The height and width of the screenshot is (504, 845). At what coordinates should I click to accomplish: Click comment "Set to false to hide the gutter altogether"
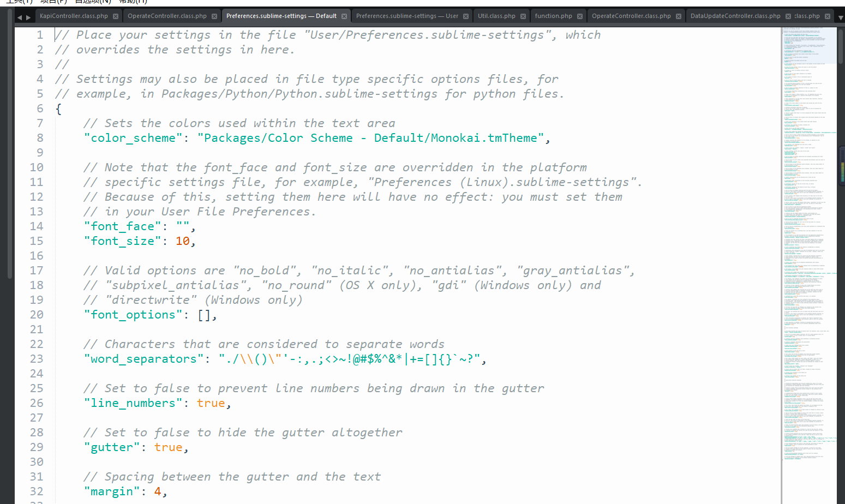click(x=243, y=433)
